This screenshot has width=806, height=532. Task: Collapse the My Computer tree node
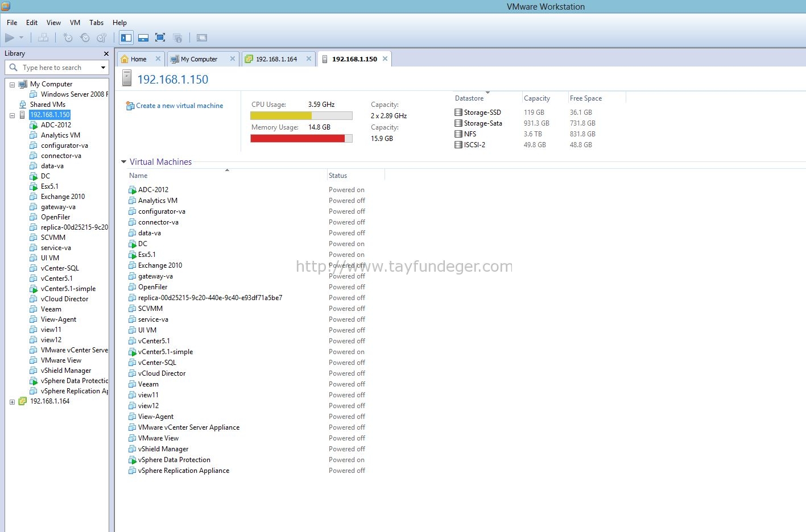[x=12, y=84]
